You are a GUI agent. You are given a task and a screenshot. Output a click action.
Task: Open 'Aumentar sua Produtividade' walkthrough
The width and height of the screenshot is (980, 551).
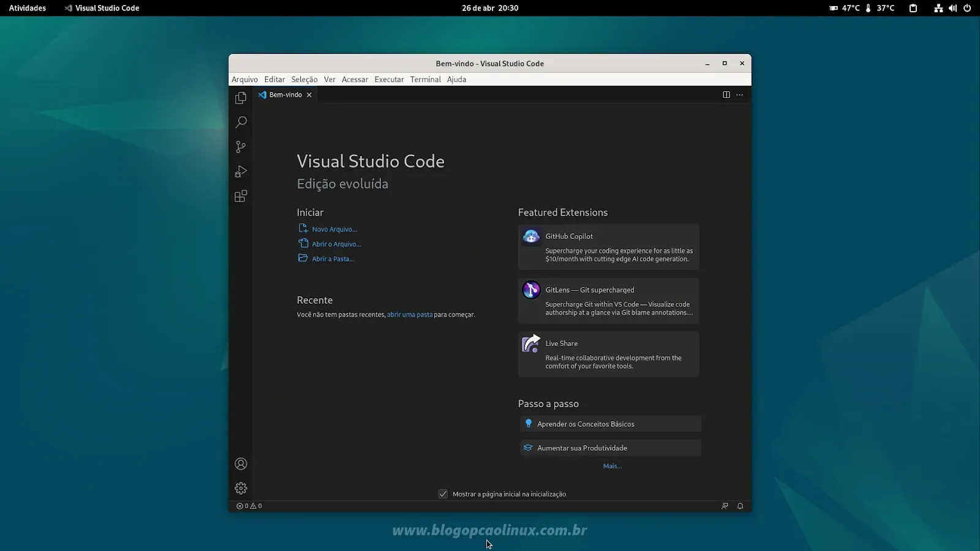[x=610, y=448]
